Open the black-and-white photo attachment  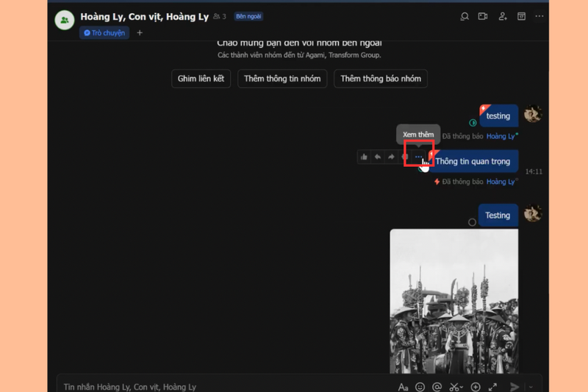point(454,302)
